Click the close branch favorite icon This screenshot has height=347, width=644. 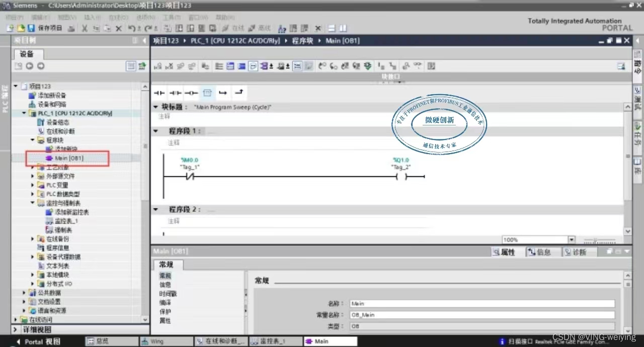coord(239,92)
